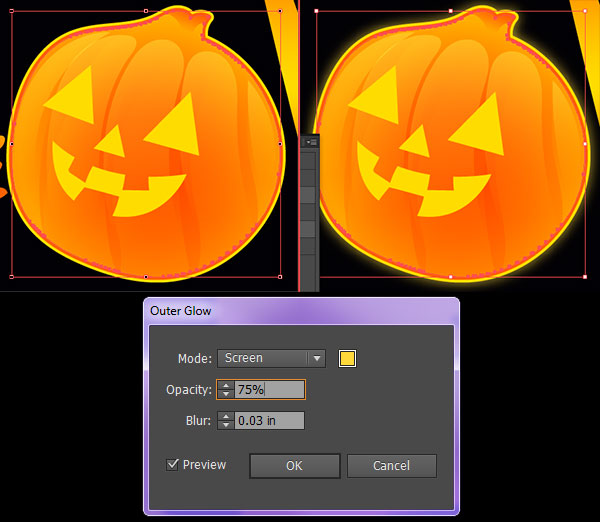Click the Outer Glow dialog title bar

(300, 311)
